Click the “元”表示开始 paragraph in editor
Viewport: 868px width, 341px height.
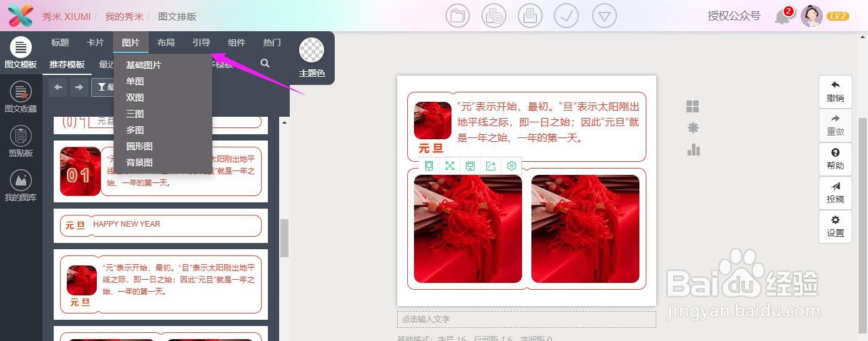coord(548,122)
